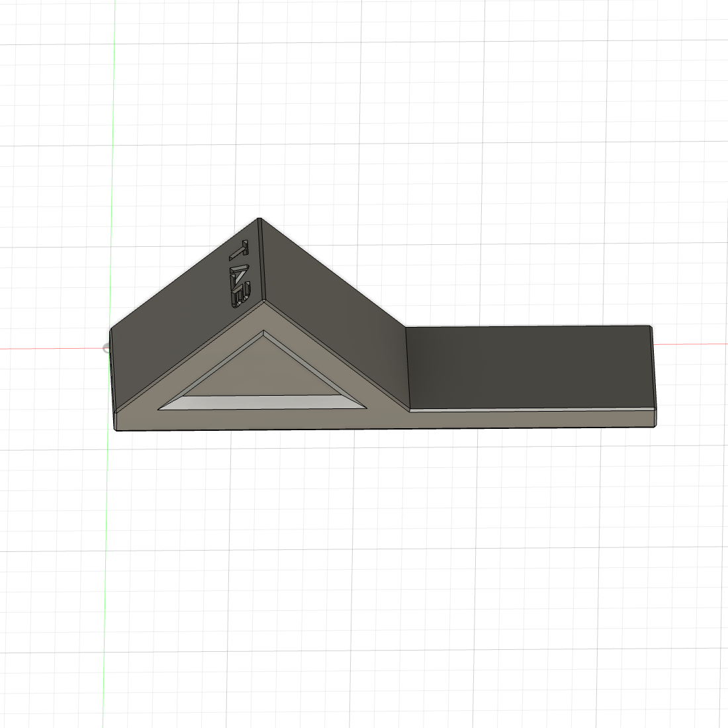Select the right sloped dark roof face
Viewport: 728px width, 728px height.
click(334, 316)
